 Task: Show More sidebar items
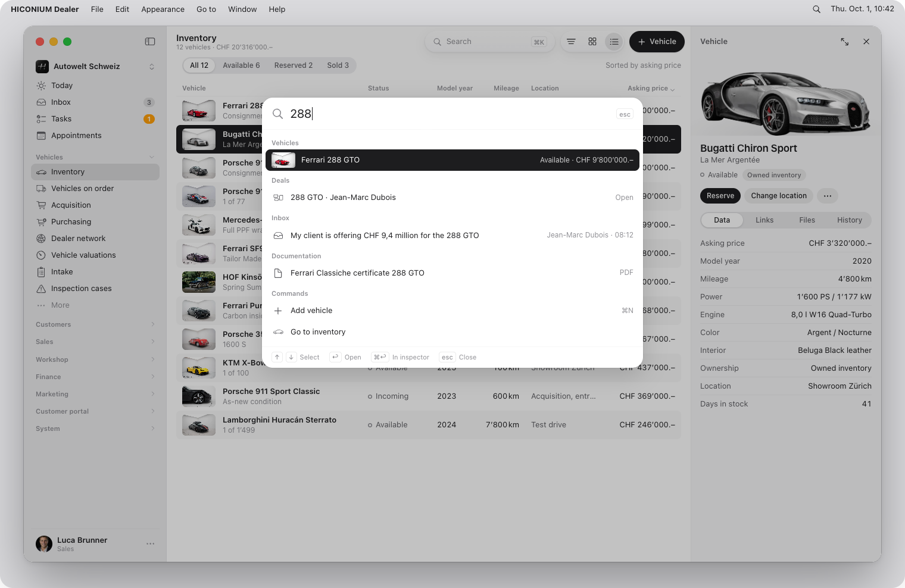pos(95,305)
